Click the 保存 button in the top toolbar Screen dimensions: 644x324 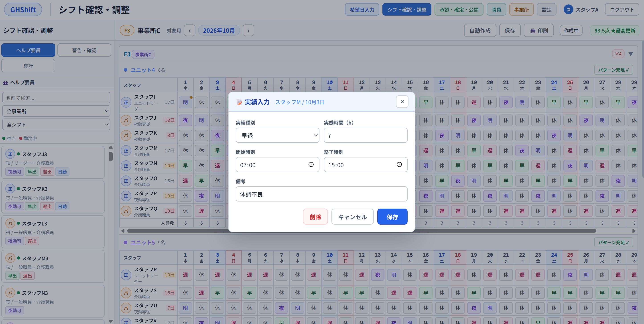[510, 30]
